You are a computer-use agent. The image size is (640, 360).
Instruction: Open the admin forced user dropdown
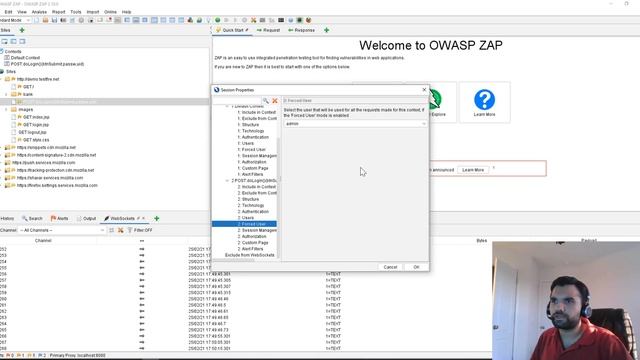coord(355,124)
